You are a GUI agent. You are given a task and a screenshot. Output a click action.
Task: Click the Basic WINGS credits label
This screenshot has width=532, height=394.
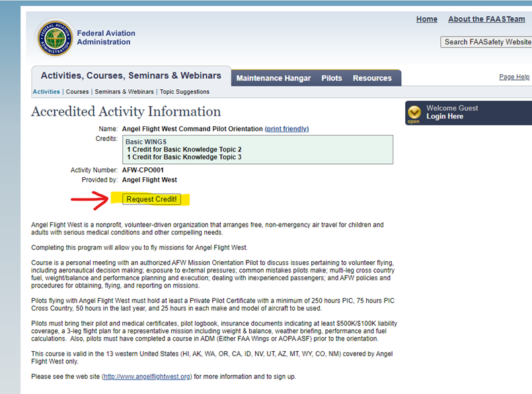tap(146, 142)
